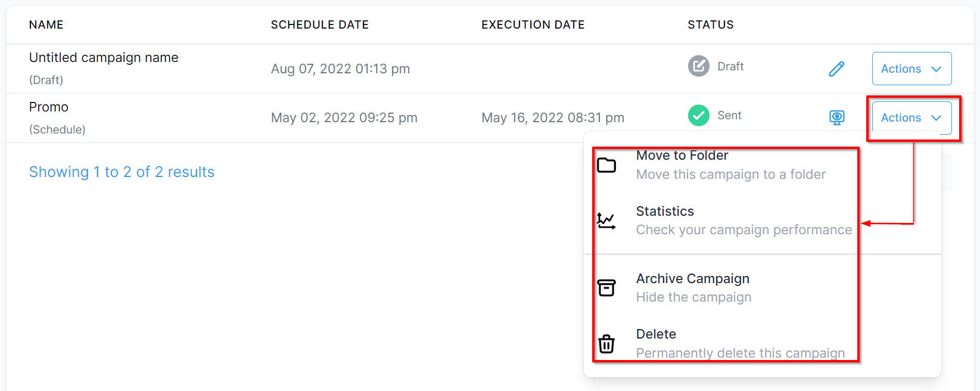Image resolution: width=980 pixels, height=391 pixels.
Task: Sort by Schedule Date column header
Action: click(320, 24)
